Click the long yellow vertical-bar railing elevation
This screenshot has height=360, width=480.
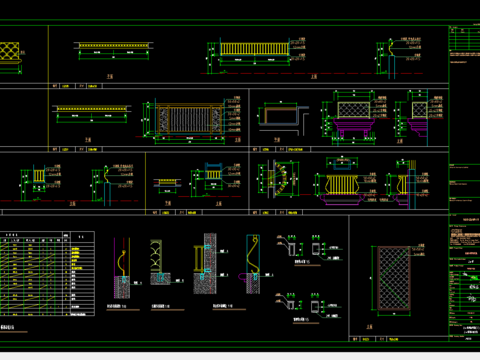point(254,49)
